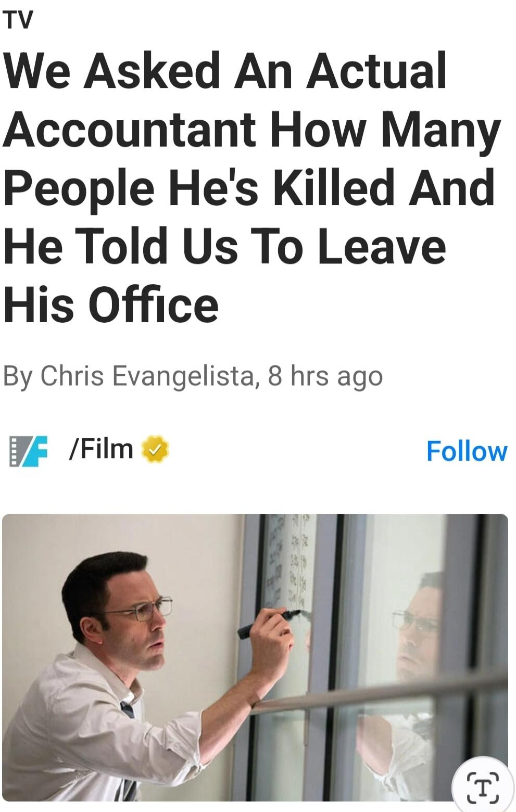Tap the text recognition scan icon
The height and width of the screenshot is (812, 516).
click(483, 787)
